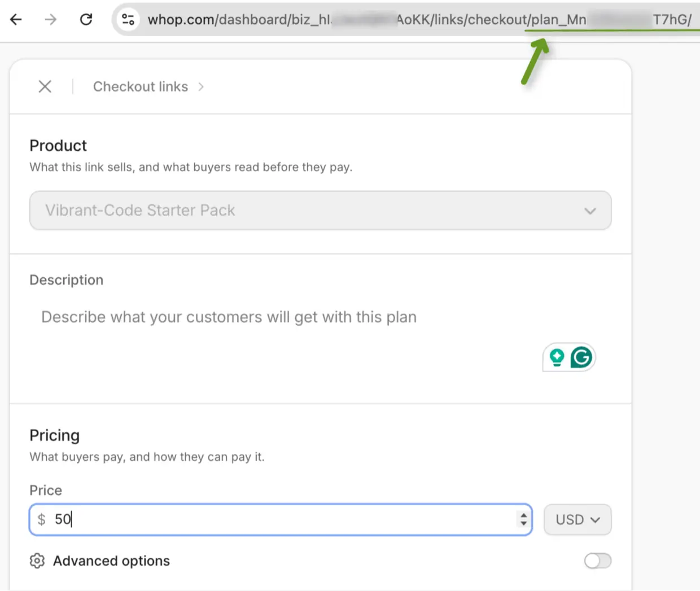The width and height of the screenshot is (700, 591).
Task: Increase price with the stepper up arrow
Action: tap(524, 514)
